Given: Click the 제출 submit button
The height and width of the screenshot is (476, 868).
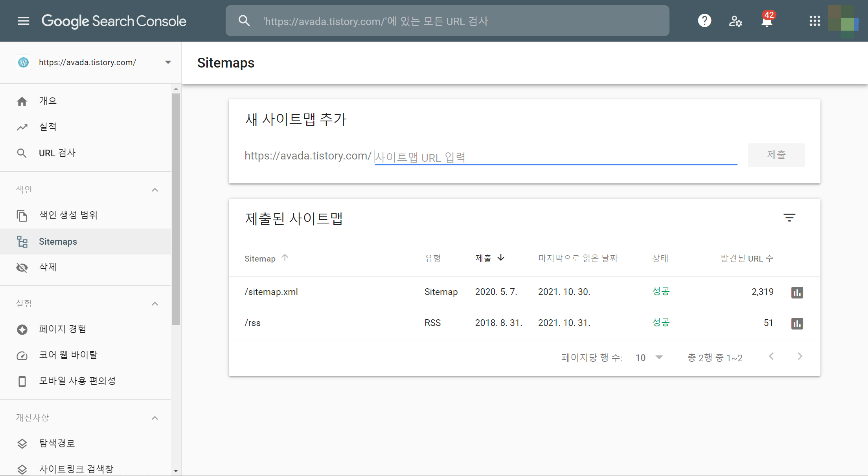Looking at the screenshot, I should [776, 155].
